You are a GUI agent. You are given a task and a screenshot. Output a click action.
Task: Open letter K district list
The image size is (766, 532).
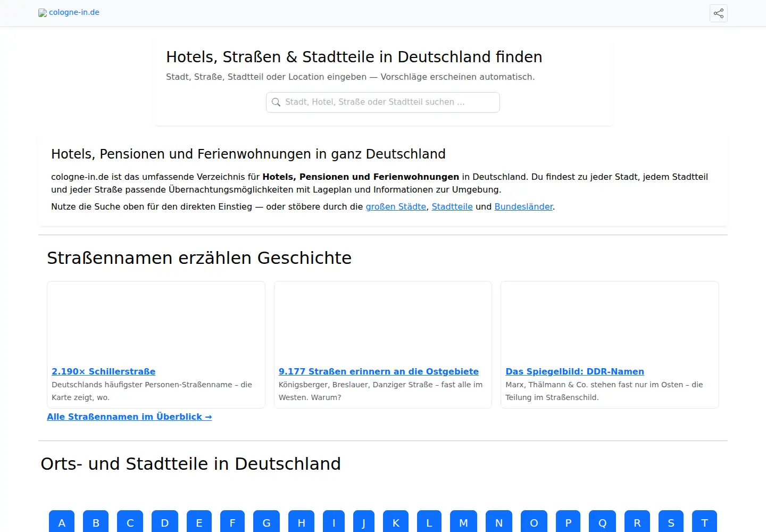(396, 522)
